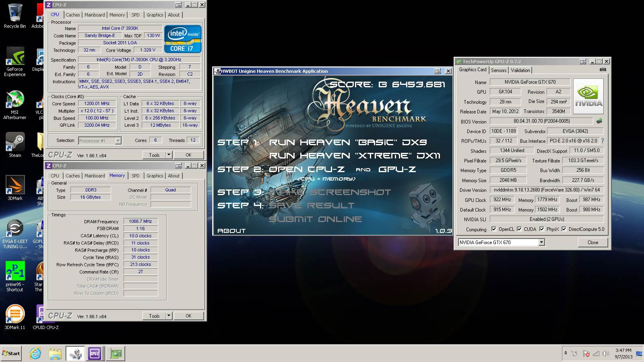The image size is (644, 362).
Task: Close GPU-Z with the Close button
Action: [x=593, y=242]
